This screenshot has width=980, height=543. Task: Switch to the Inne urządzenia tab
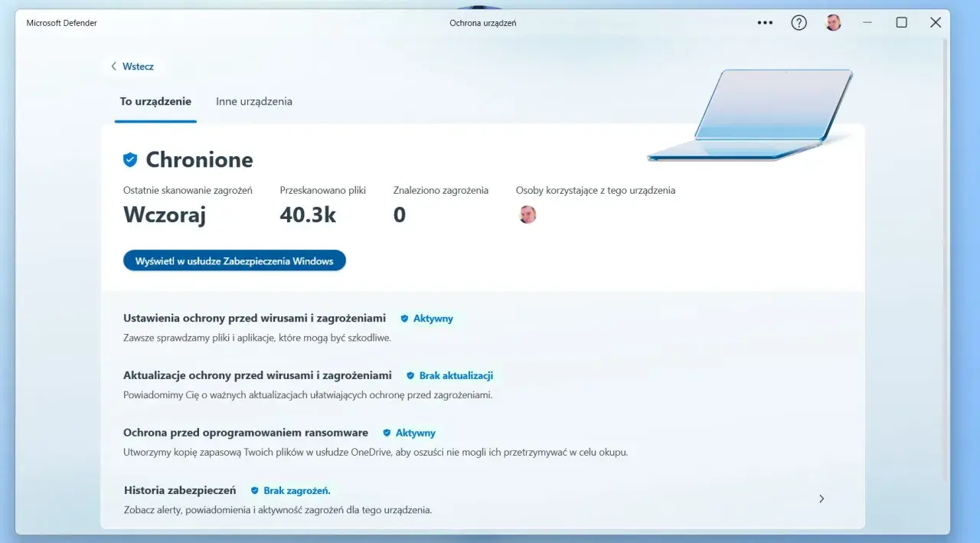(x=254, y=102)
